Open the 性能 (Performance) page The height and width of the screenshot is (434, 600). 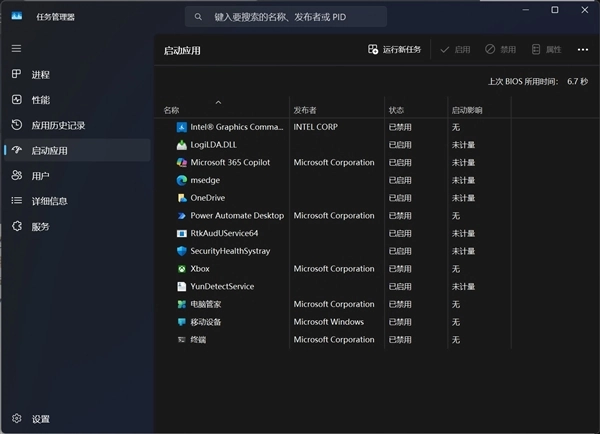click(40, 100)
